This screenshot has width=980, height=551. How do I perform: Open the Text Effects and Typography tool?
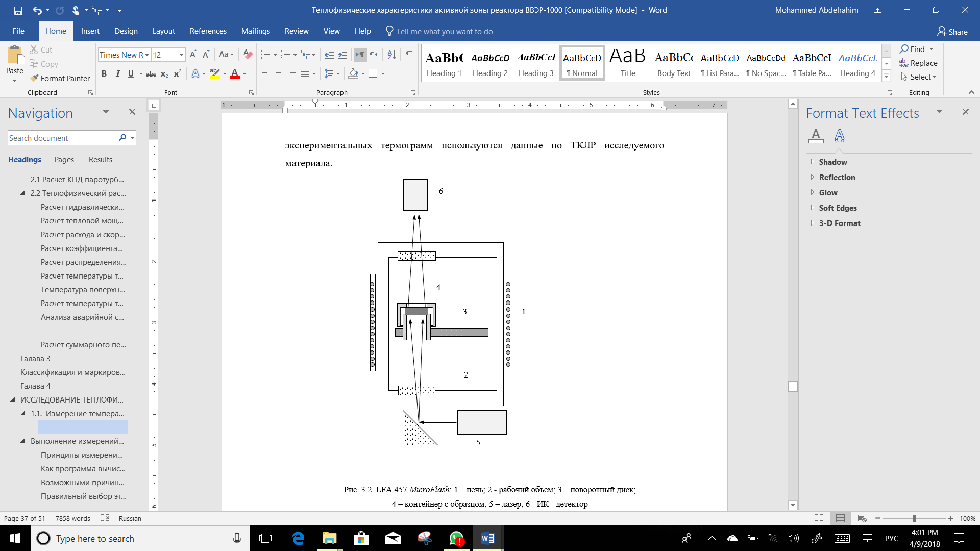coord(195,74)
